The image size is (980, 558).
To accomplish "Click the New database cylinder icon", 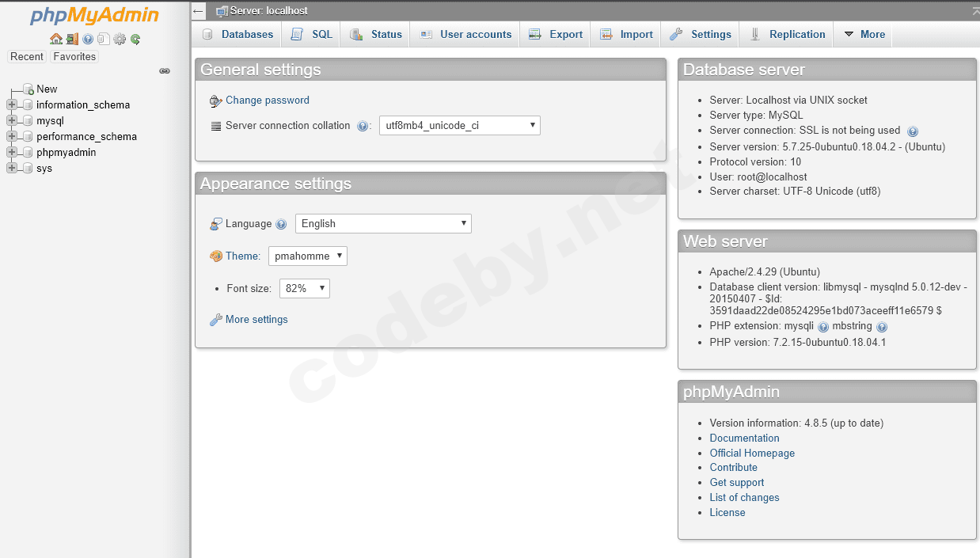I will [28, 89].
